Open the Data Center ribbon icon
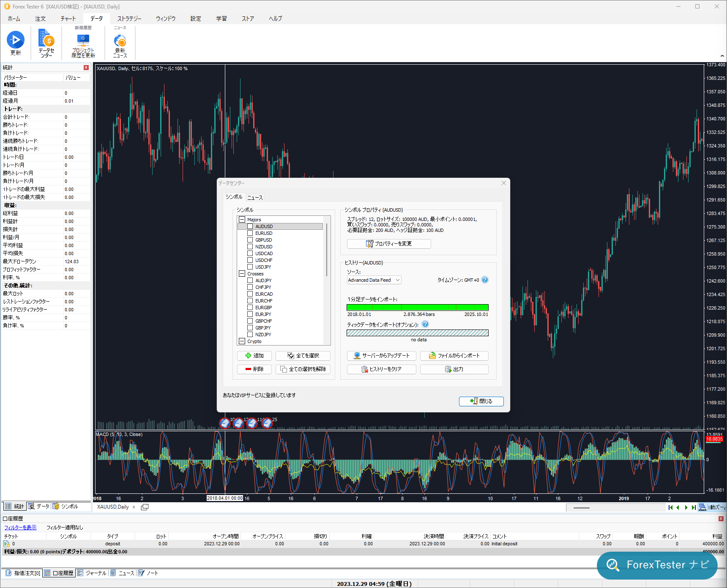This screenshot has height=588, width=727. 46,38
